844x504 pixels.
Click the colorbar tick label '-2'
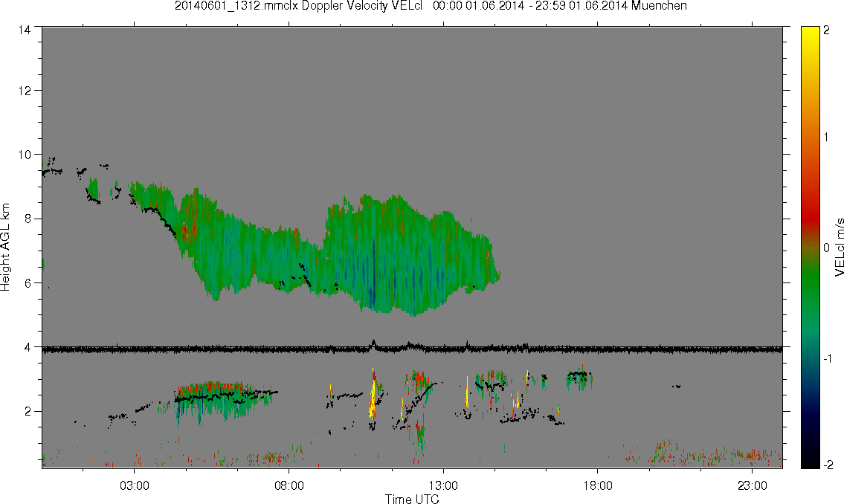(x=827, y=465)
